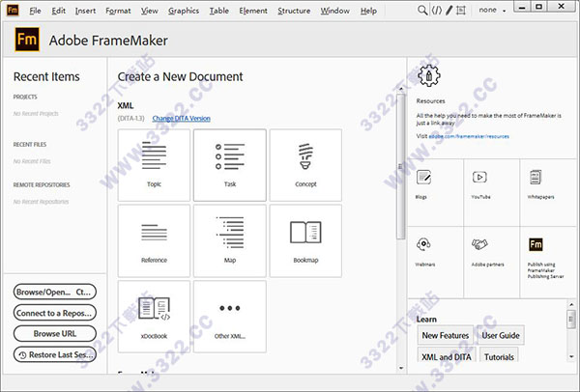Create a new Concept document
This screenshot has width=580, height=392.
point(305,165)
